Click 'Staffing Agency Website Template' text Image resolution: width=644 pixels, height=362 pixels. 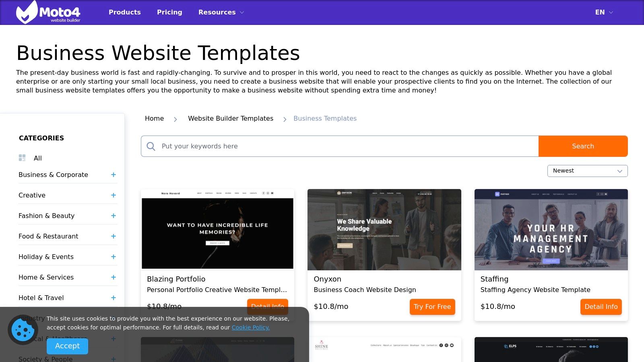(x=535, y=290)
